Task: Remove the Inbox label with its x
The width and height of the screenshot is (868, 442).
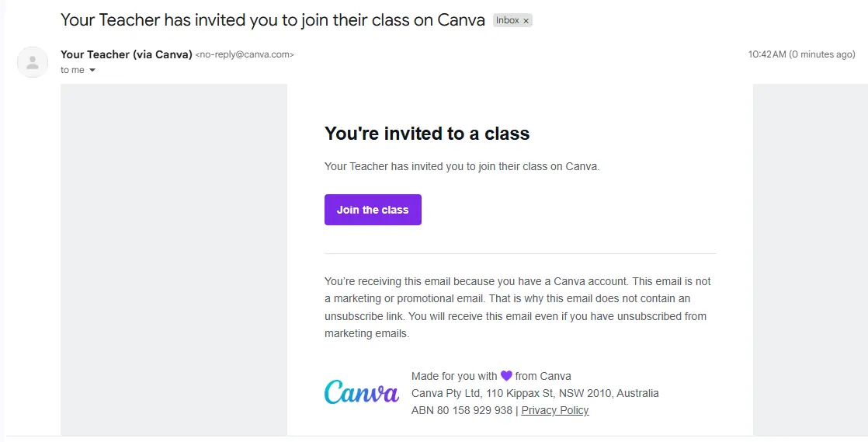Action: pyautogui.click(x=526, y=21)
